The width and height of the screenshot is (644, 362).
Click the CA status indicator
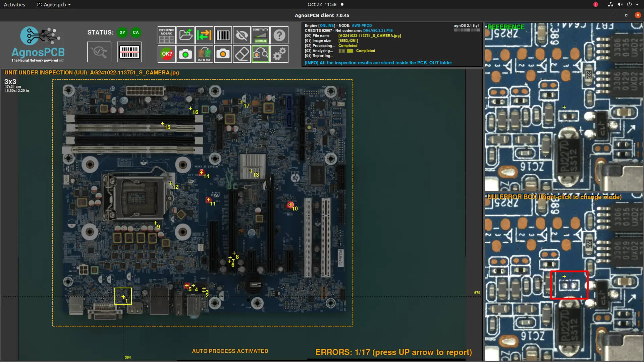coord(136,33)
